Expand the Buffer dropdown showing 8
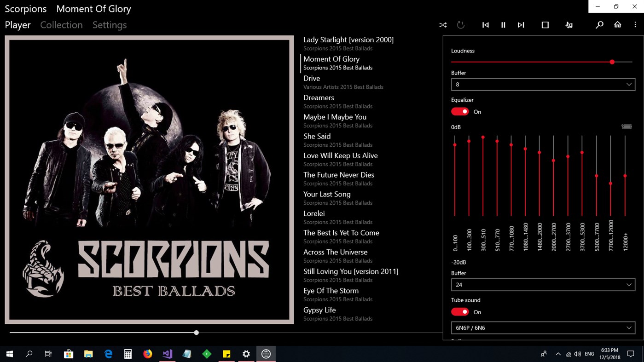644x362 pixels. tap(543, 85)
